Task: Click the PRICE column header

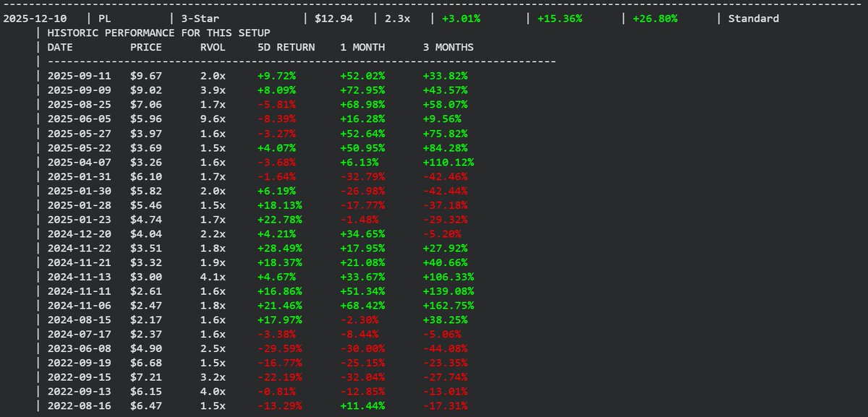Action: click(x=146, y=47)
